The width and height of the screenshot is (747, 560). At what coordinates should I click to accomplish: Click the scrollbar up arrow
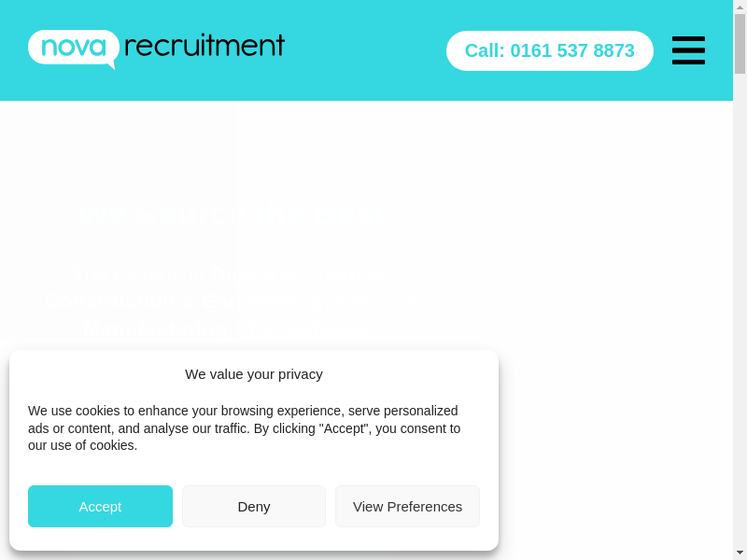pyautogui.click(x=740, y=7)
